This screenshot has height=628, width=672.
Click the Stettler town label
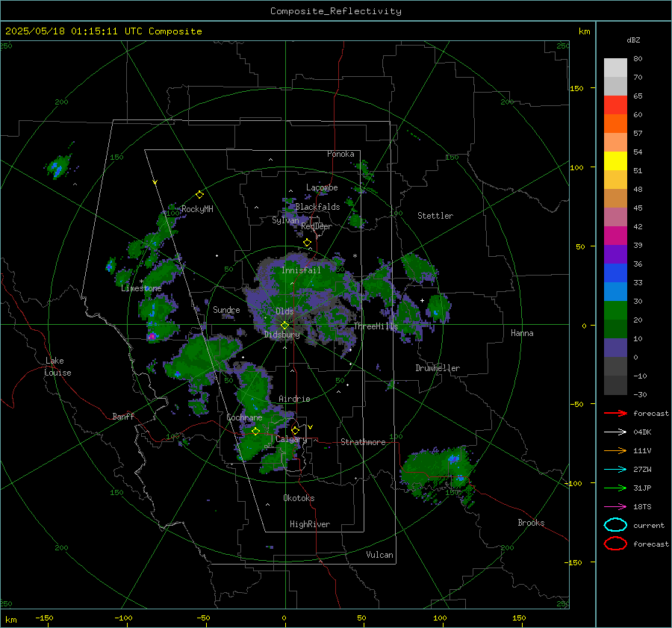[x=435, y=216]
